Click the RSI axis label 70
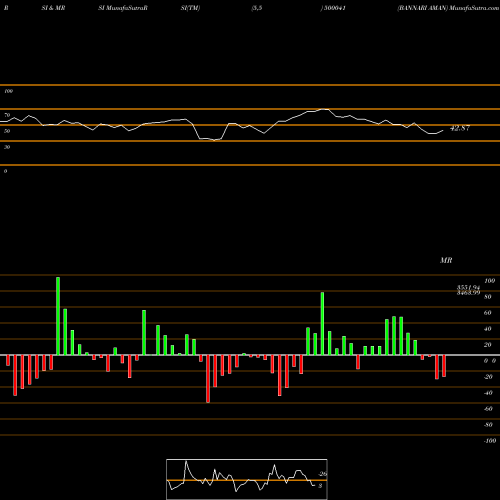 tap(7, 115)
